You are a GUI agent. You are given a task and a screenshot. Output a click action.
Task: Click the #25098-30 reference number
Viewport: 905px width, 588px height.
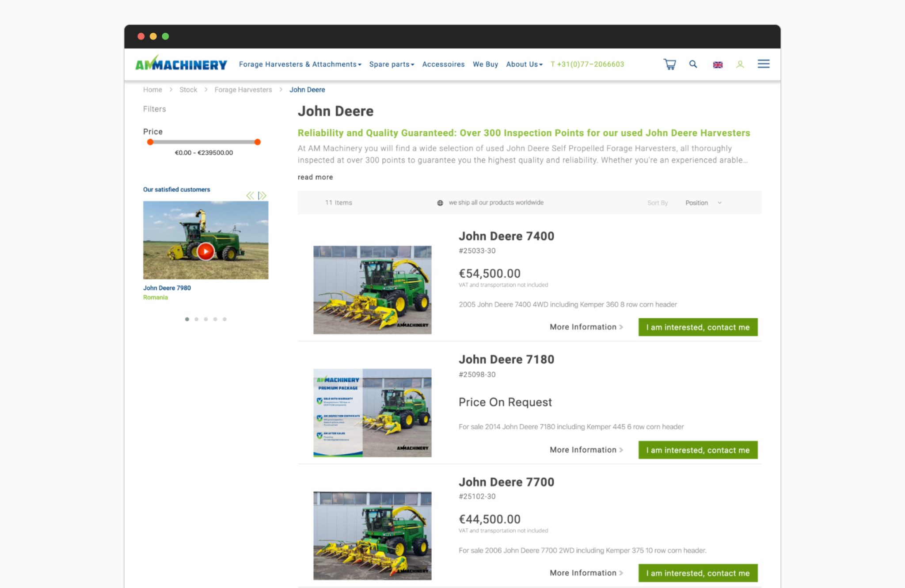[x=477, y=374]
